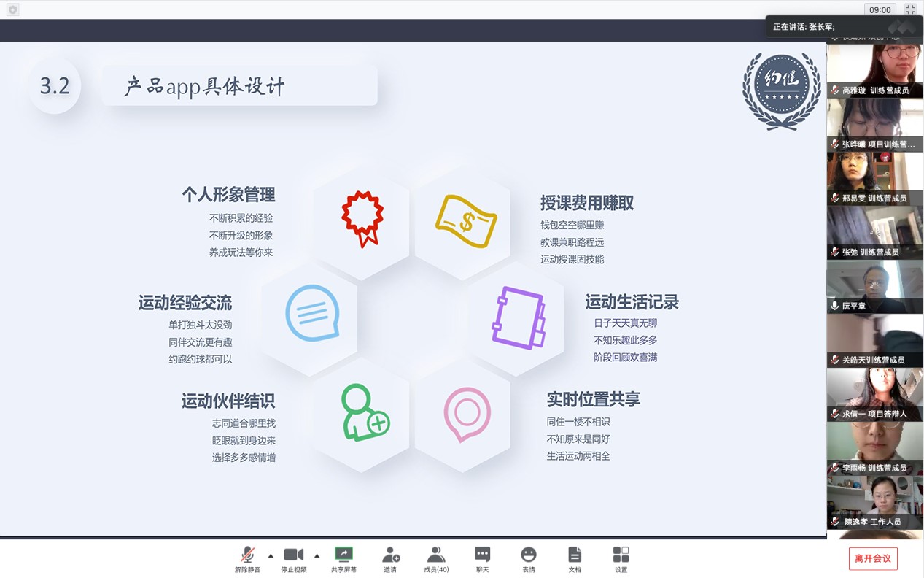Click muted mic icon next to 张弛
Viewport: 924px width, 578px height.
[x=835, y=253]
